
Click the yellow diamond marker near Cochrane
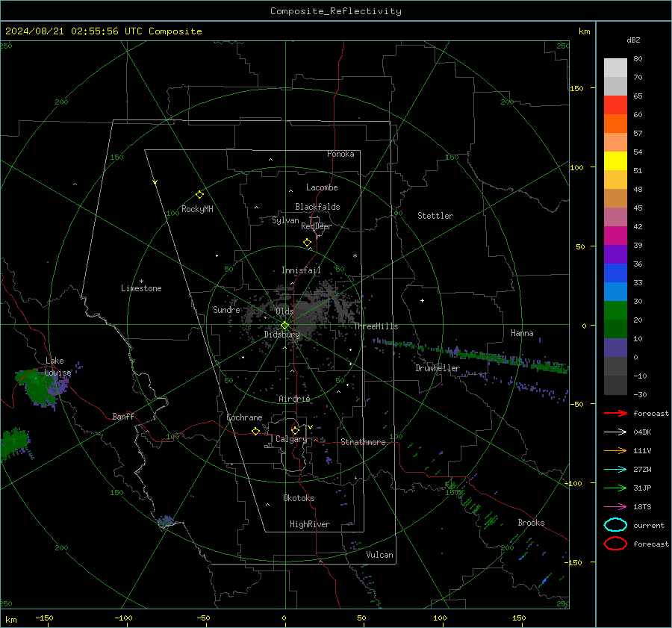[x=255, y=432]
